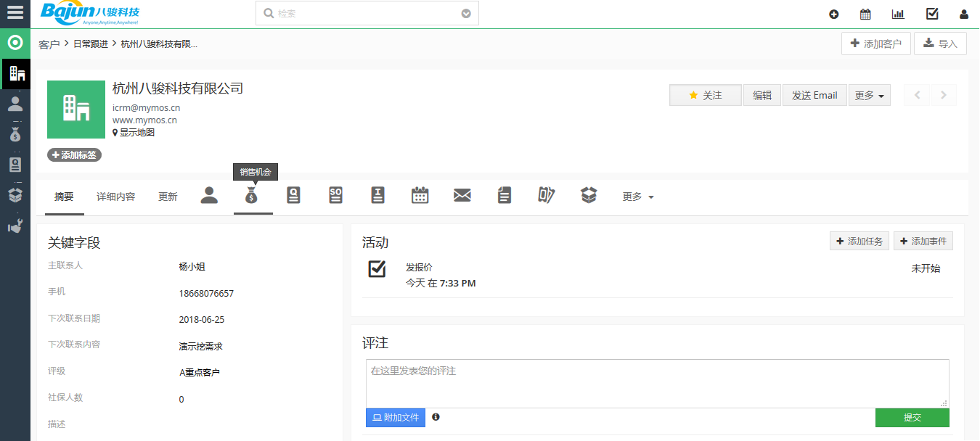Click the money bag icon in left sidebar

15,134
